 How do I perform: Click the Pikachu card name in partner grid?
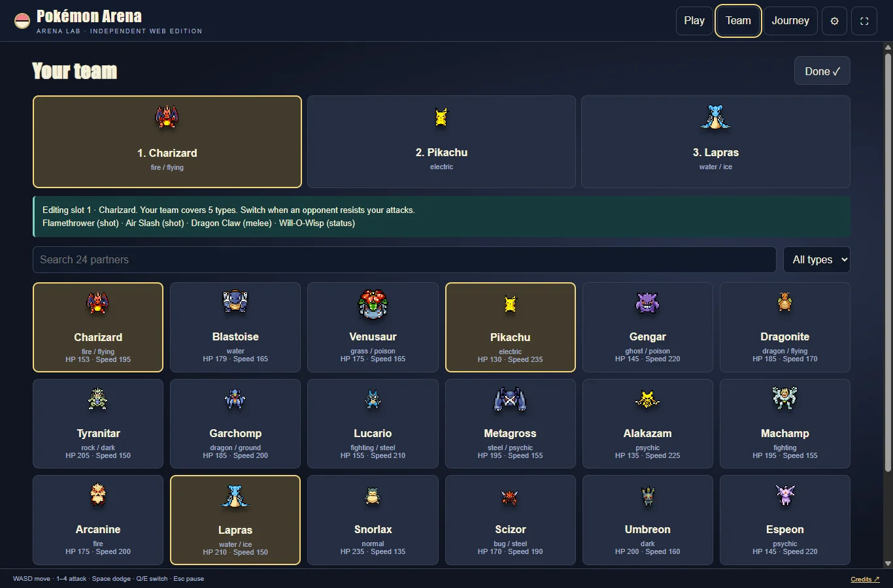[511, 337]
